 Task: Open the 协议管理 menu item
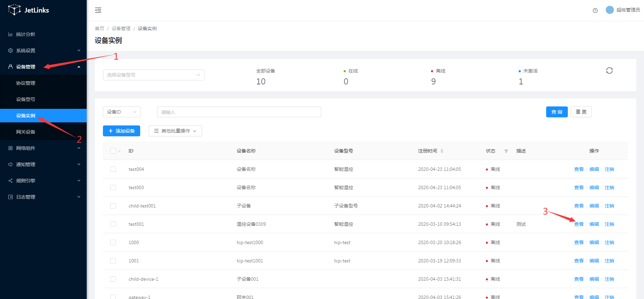tap(26, 83)
